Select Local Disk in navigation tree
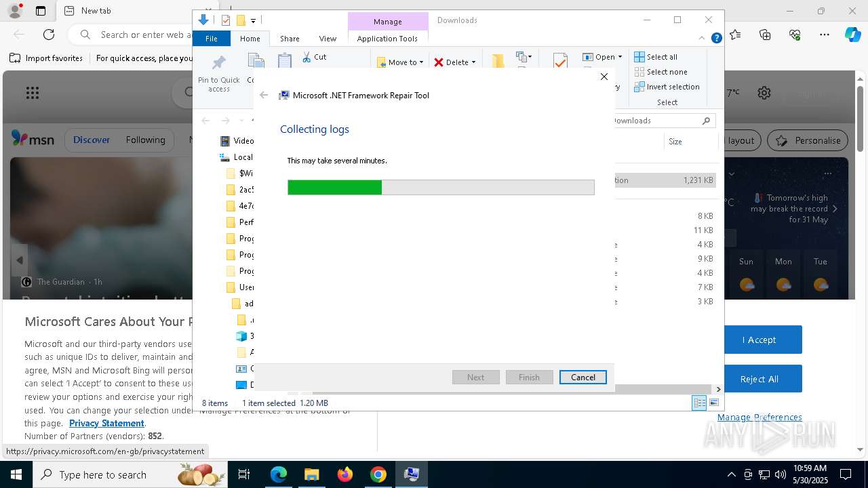The height and width of the screenshot is (488, 868). click(237, 157)
